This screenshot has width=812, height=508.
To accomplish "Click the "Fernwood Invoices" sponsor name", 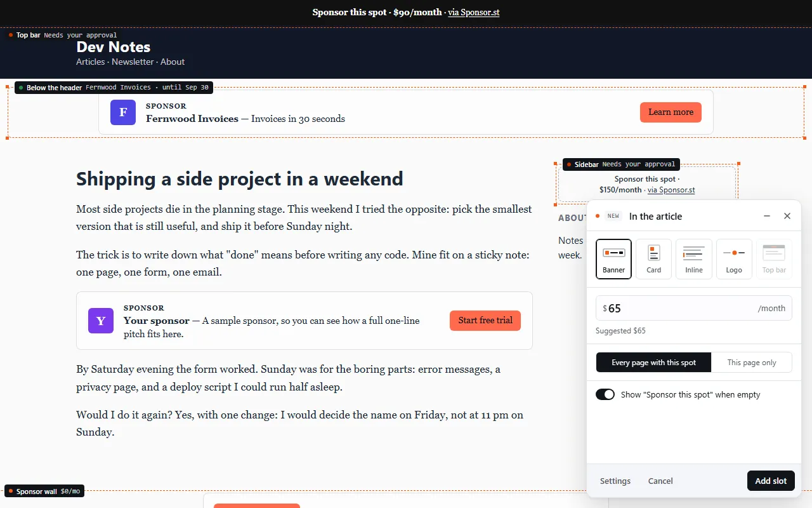I will pos(192,119).
